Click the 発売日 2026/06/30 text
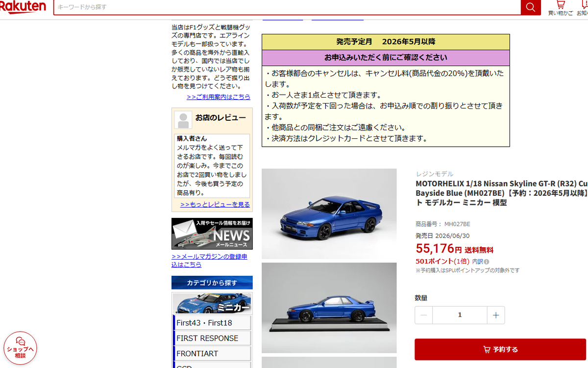The width and height of the screenshot is (588, 368). (x=442, y=236)
